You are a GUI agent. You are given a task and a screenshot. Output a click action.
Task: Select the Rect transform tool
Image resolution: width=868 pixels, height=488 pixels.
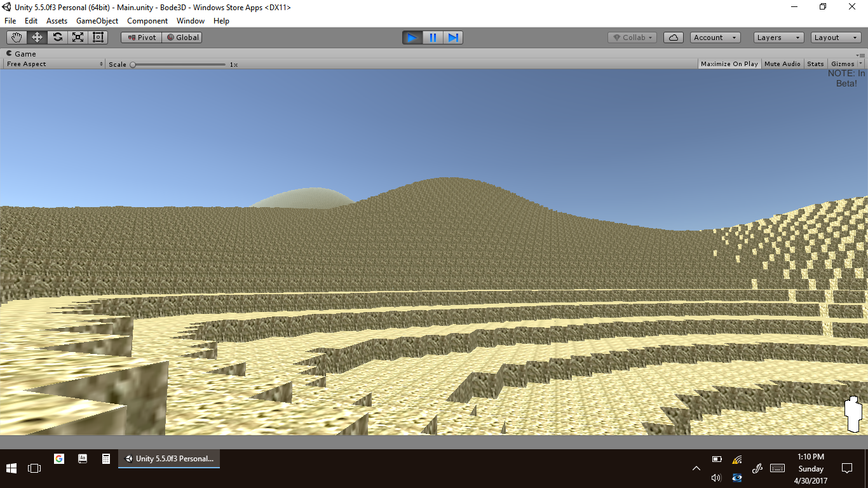point(98,37)
